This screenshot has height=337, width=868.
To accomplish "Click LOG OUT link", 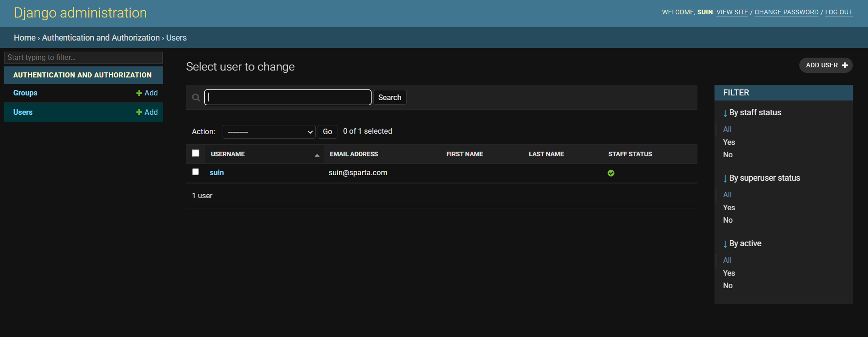I will click(x=838, y=12).
